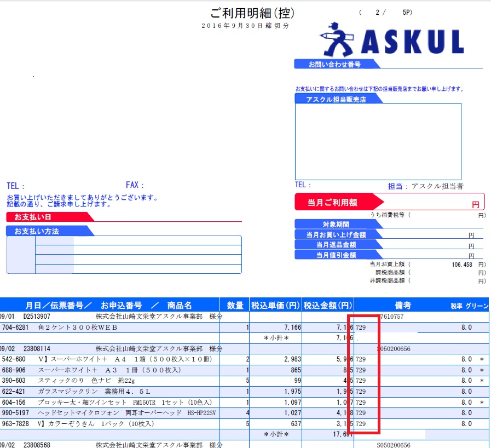This screenshot has width=491, height=448.
Task: Click the red お支払い日 label
Action: [x=50, y=217]
